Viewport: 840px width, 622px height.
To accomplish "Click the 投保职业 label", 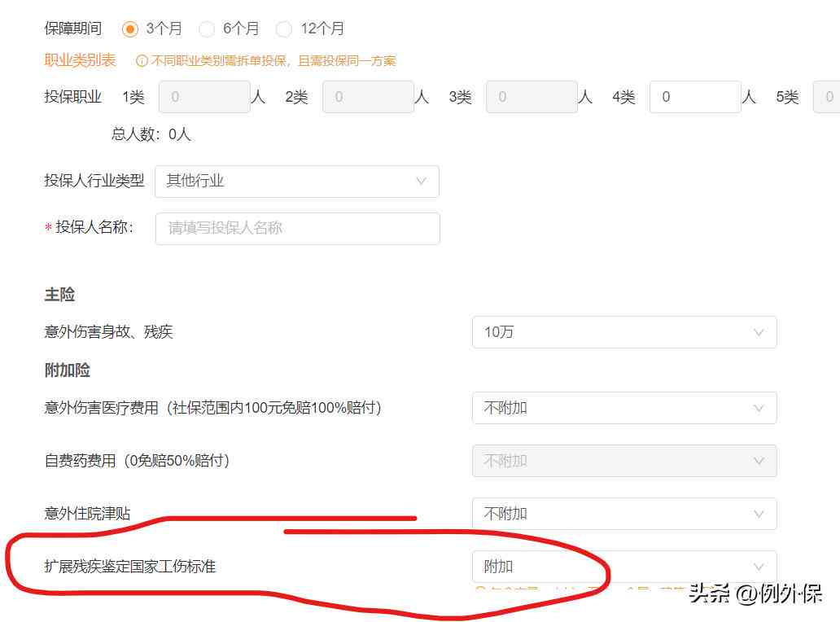I will pyautogui.click(x=73, y=96).
